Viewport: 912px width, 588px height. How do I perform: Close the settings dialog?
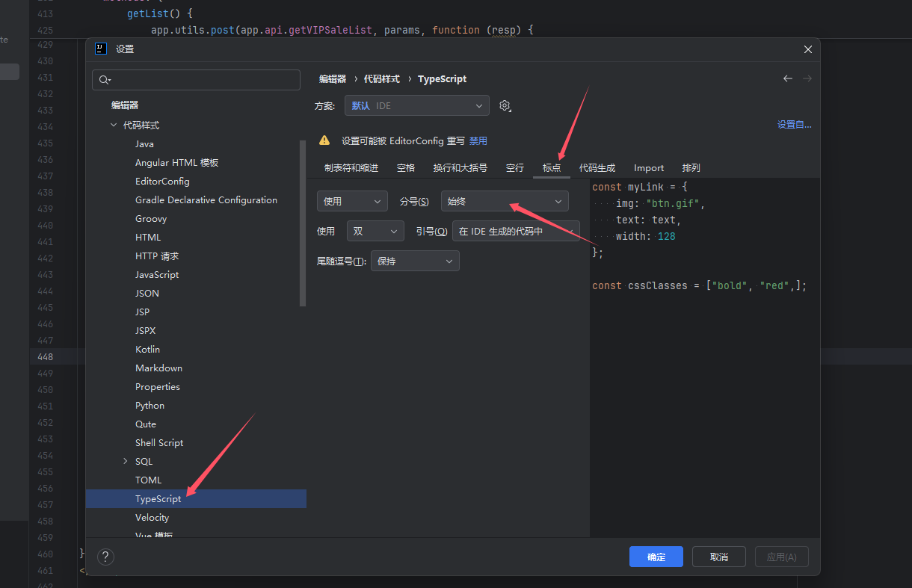[807, 49]
